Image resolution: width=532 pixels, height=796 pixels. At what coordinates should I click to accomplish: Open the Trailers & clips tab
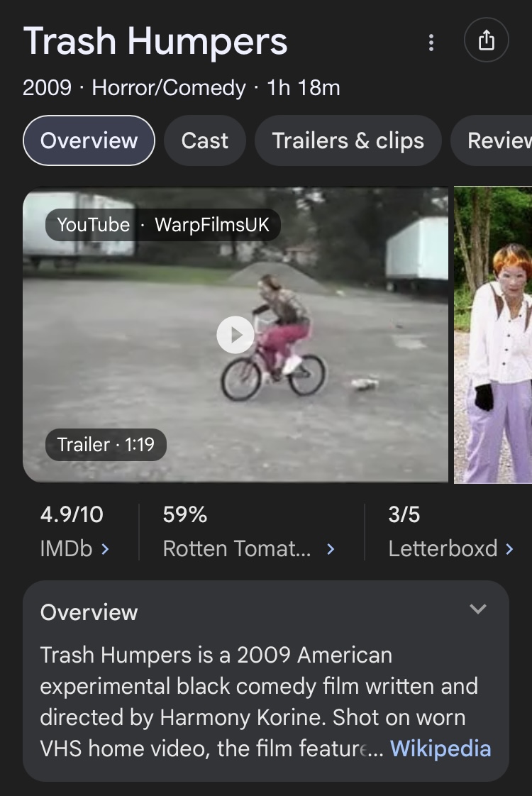[348, 140]
